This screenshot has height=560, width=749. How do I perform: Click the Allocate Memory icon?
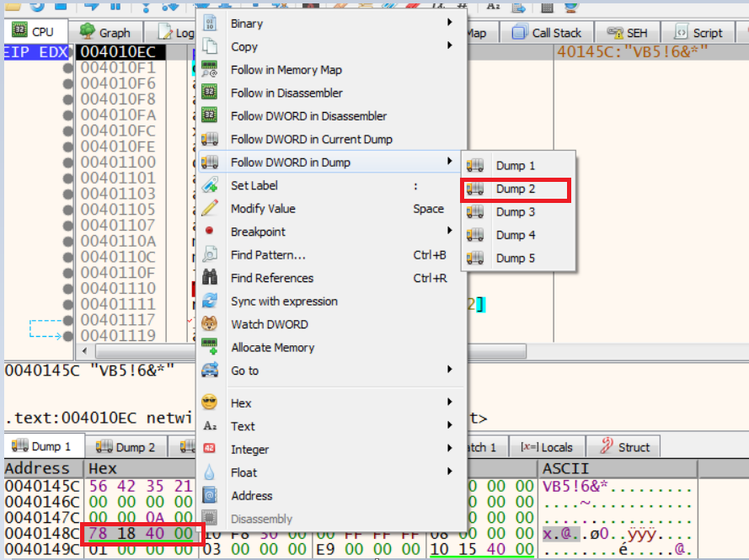pos(210,347)
